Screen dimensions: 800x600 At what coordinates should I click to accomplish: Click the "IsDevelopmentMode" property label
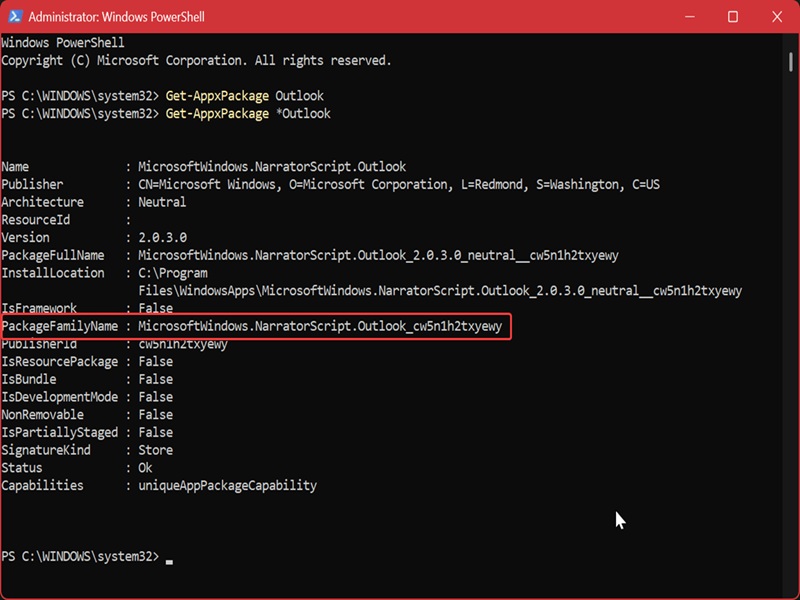click(60, 397)
